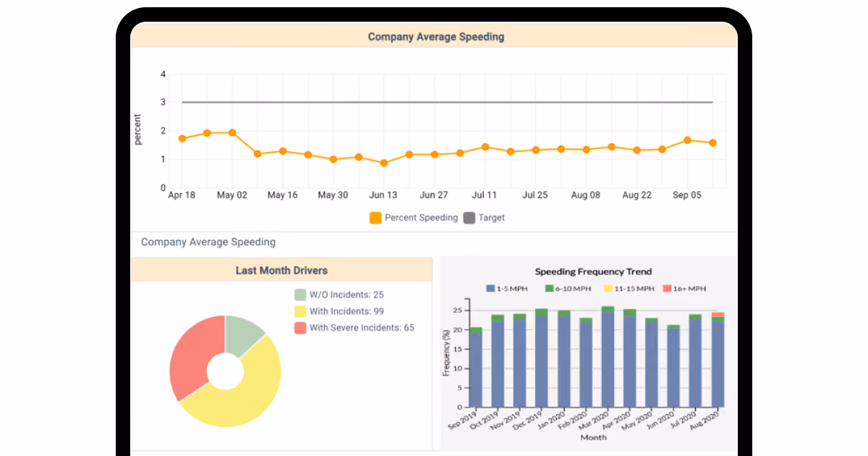Click the 16+ MPH legend icon

click(x=666, y=288)
